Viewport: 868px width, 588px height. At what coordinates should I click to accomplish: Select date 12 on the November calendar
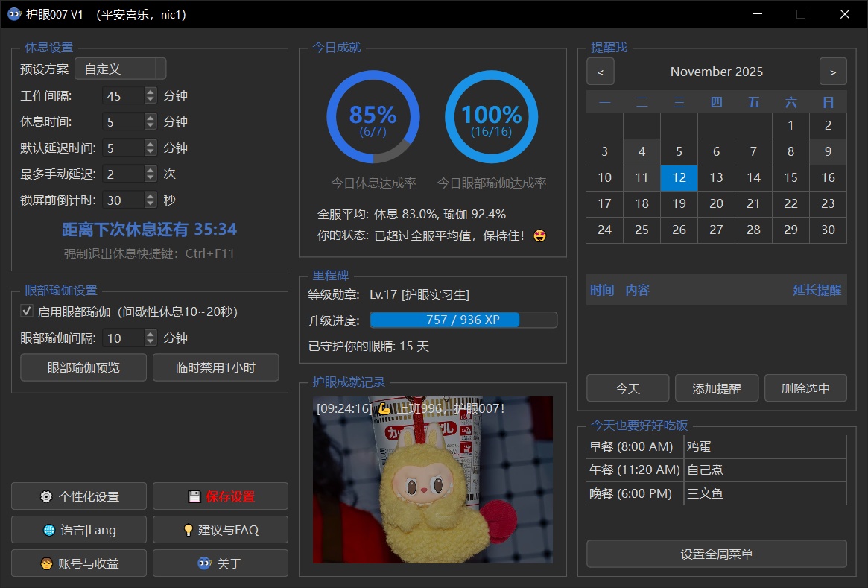tap(679, 177)
